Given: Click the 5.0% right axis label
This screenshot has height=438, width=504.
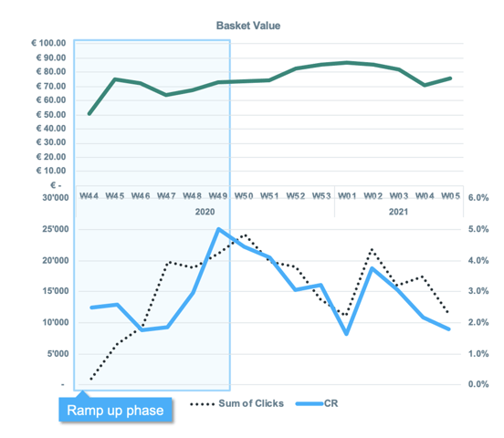Looking at the screenshot, I should pos(478,229).
